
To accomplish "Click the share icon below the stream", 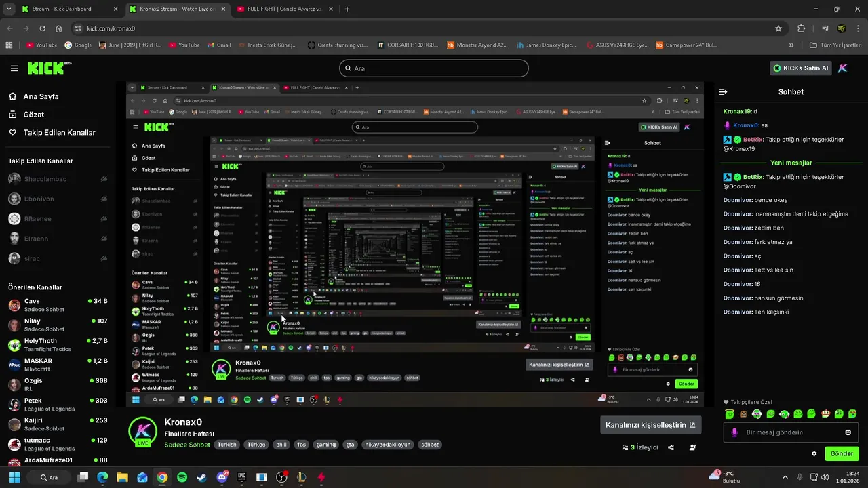I will pyautogui.click(x=671, y=447).
